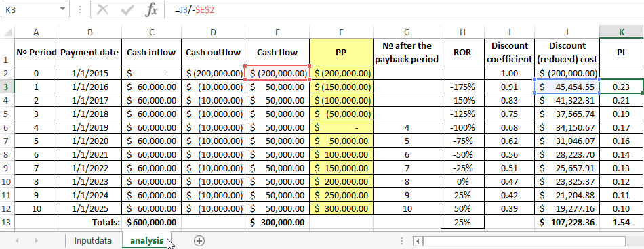644x249 pixels.
Task: Select column H header
Action: coord(463,32)
